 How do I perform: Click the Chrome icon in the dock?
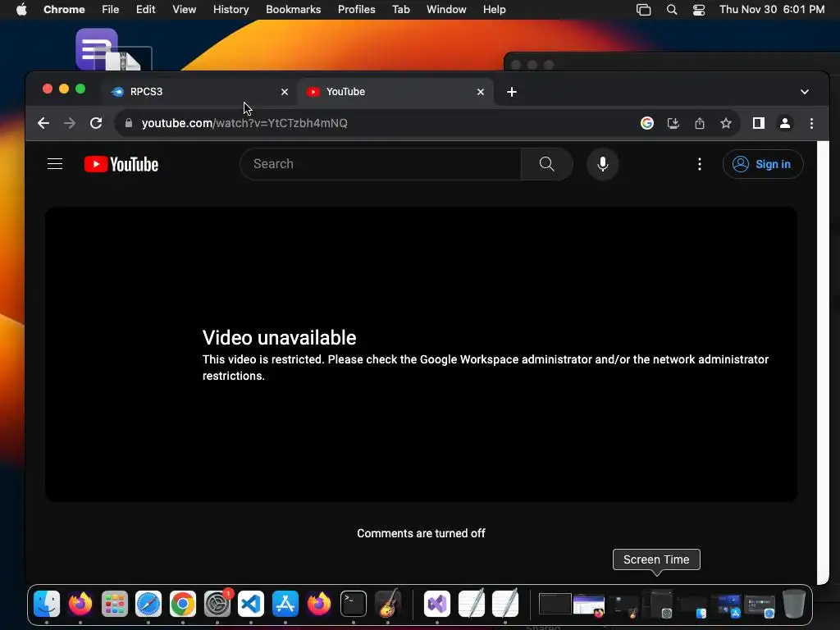183,604
